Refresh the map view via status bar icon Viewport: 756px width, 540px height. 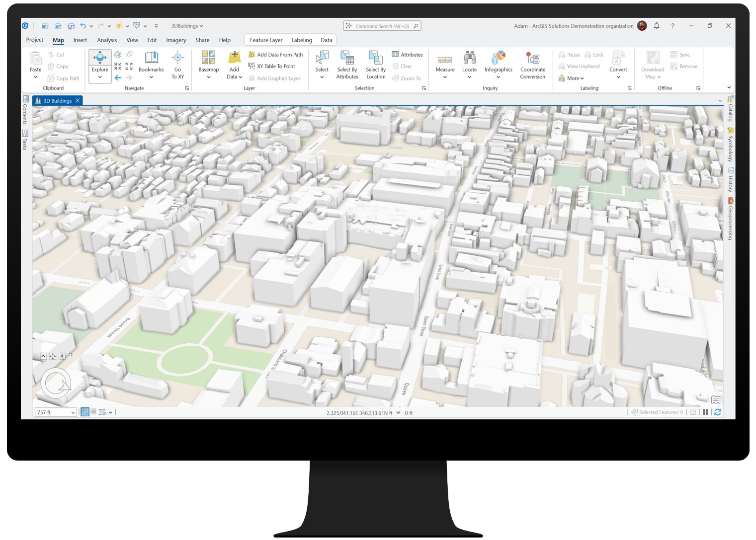pyautogui.click(x=718, y=412)
